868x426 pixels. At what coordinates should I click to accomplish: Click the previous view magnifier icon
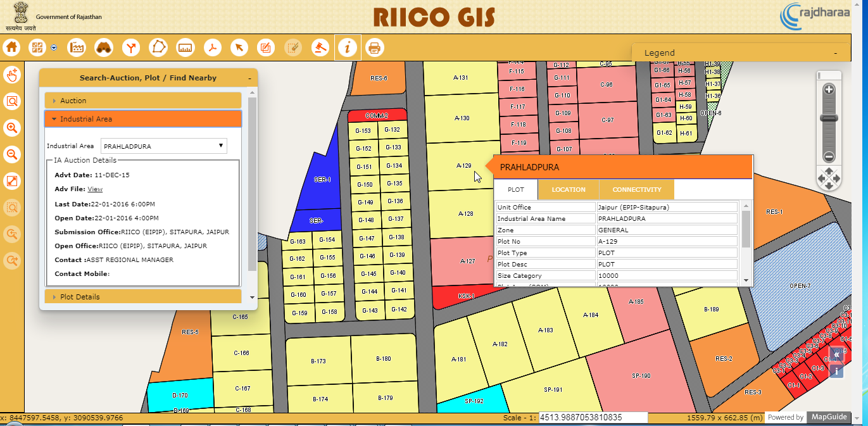pyautogui.click(x=12, y=234)
